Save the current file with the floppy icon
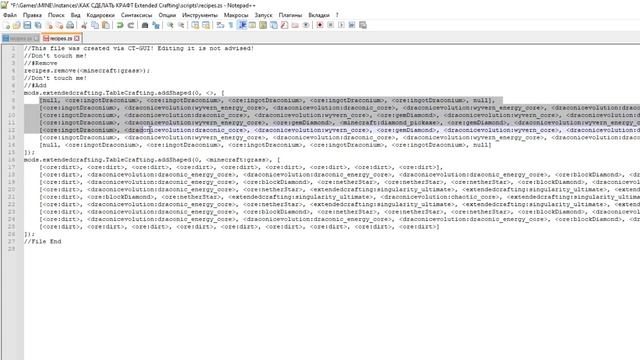 [27, 25]
